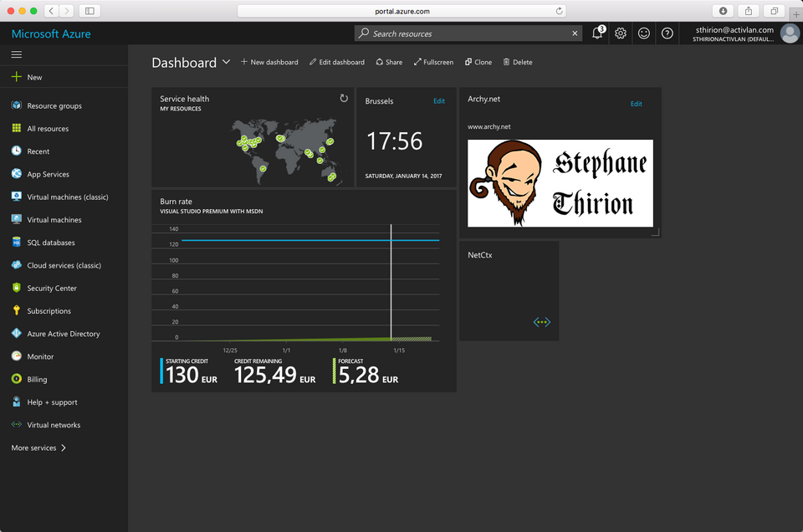Image resolution: width=803 pixels, height=532 pixels.
Task: Open the notifications bell
Action: tap(596, 33)
